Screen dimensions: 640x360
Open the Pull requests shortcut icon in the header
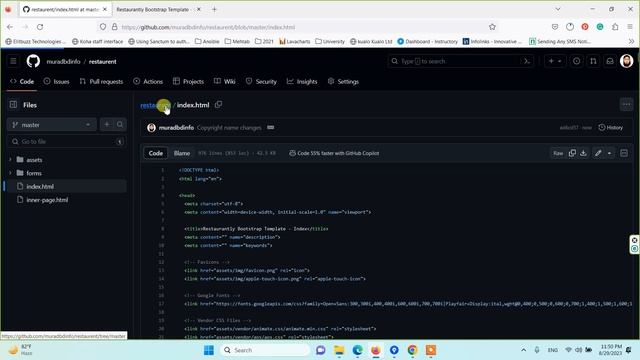click(593, 61)
